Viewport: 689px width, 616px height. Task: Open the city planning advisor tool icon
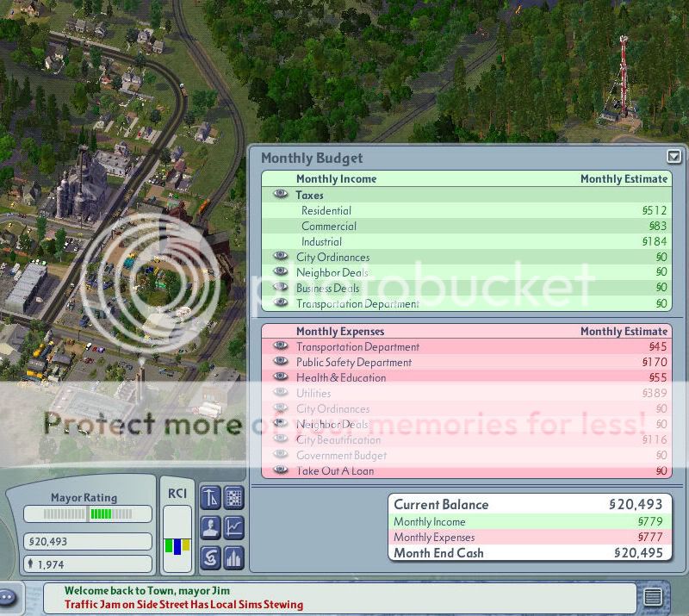click(x=210, y=497)
